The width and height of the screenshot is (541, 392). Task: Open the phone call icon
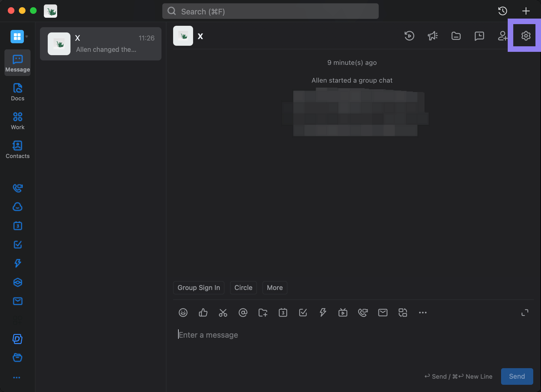[x=17, y=188]
